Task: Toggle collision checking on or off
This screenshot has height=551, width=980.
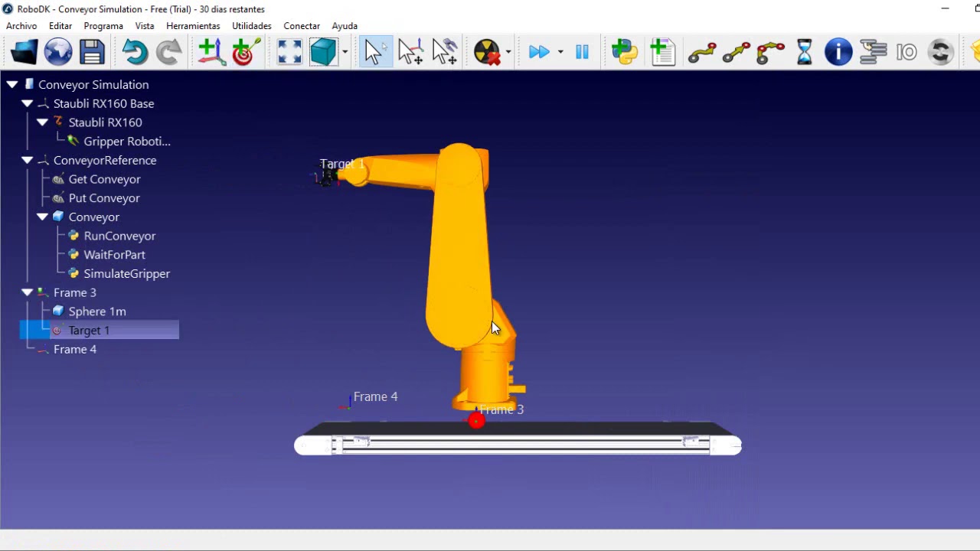Action: (487, 52)
